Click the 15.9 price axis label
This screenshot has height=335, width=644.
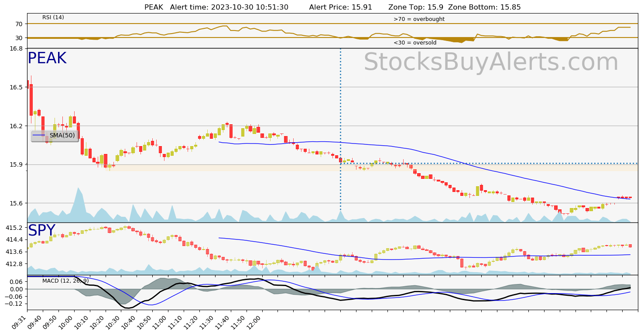click(x=16, y=164)
